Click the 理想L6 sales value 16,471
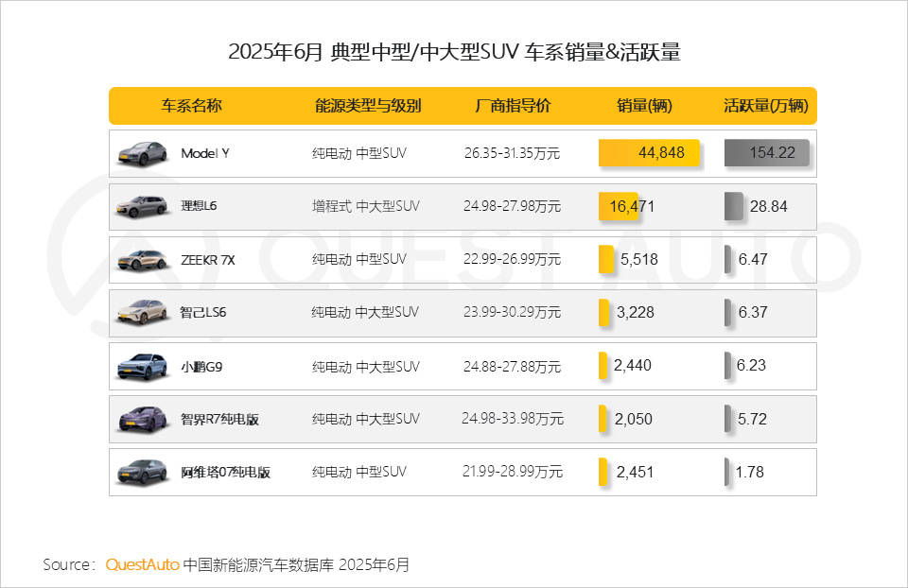This screenshot has height=588, width=908. 632,206
